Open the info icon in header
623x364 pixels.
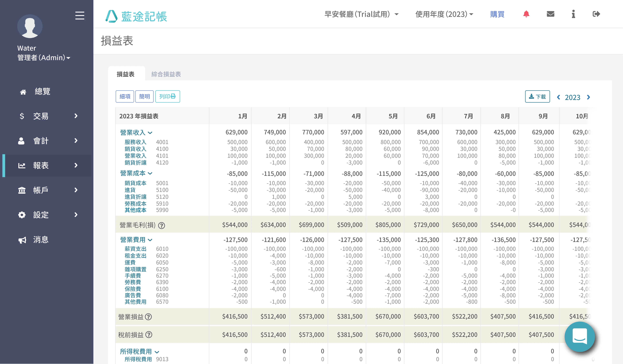573,14
